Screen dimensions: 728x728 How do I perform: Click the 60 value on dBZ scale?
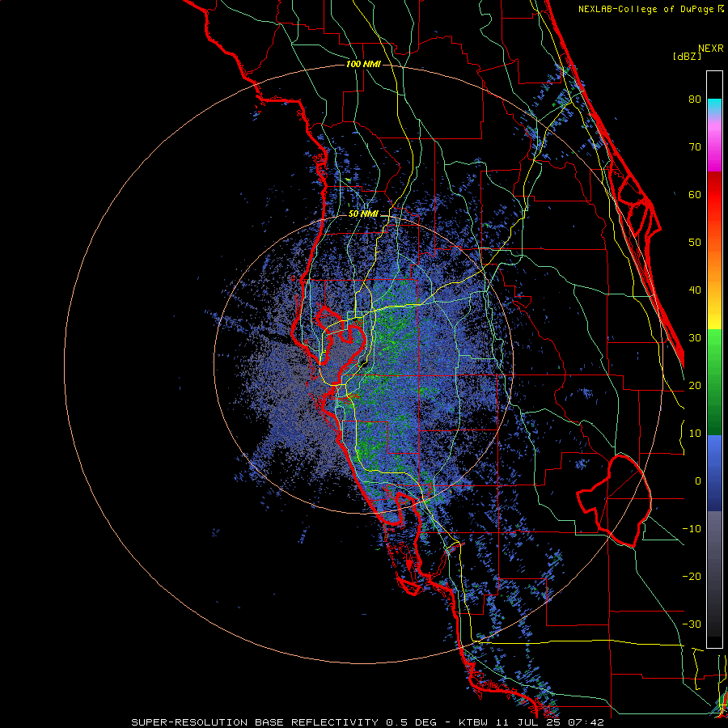click(695, 195)
